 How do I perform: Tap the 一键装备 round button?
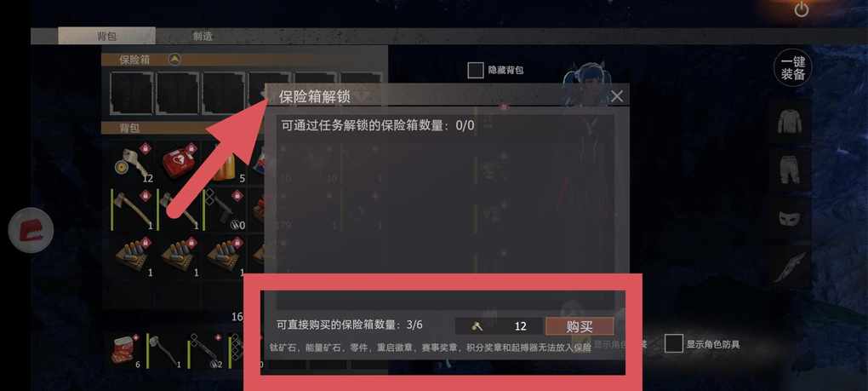(x=793, y=68)
